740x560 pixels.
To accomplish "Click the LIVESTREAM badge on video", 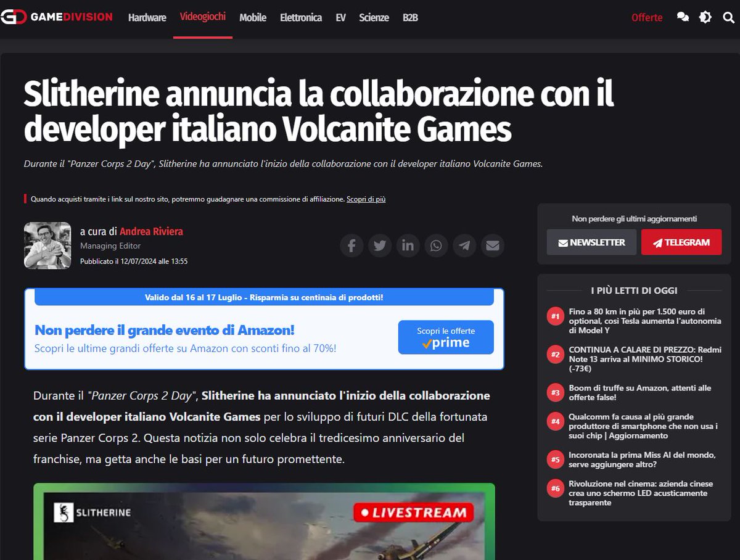I will pos(413,513).
